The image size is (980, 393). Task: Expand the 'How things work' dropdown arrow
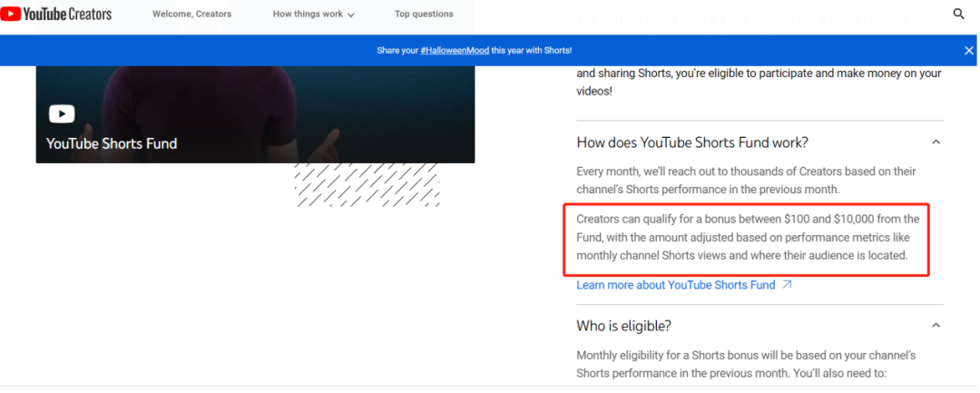click(351, 15)
